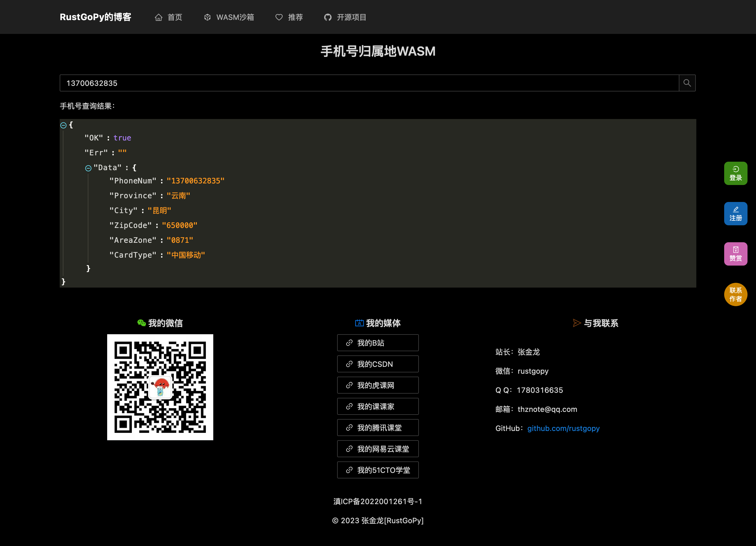Image resolution: width=756 pixels, height=546 pixels.
Task: Open the github.com/rustgopy link
Action: pyautogui.click(x=563, y=428)
